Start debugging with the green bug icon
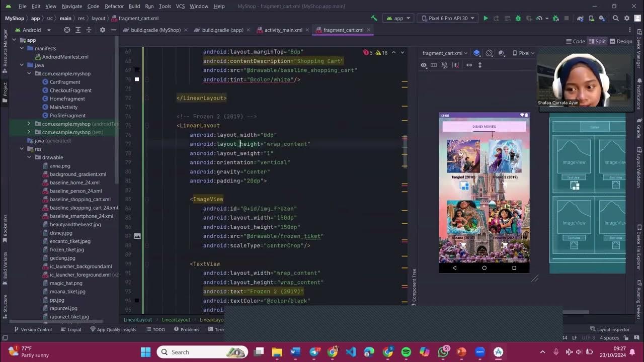Screen dimensions: 644x362 (x=518, y=18)
